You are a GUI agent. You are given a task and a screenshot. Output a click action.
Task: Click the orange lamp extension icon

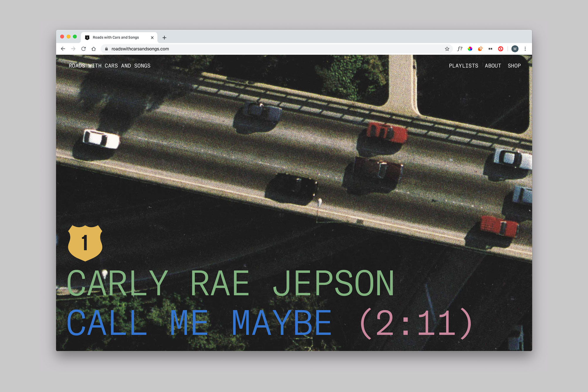point(480,49)
